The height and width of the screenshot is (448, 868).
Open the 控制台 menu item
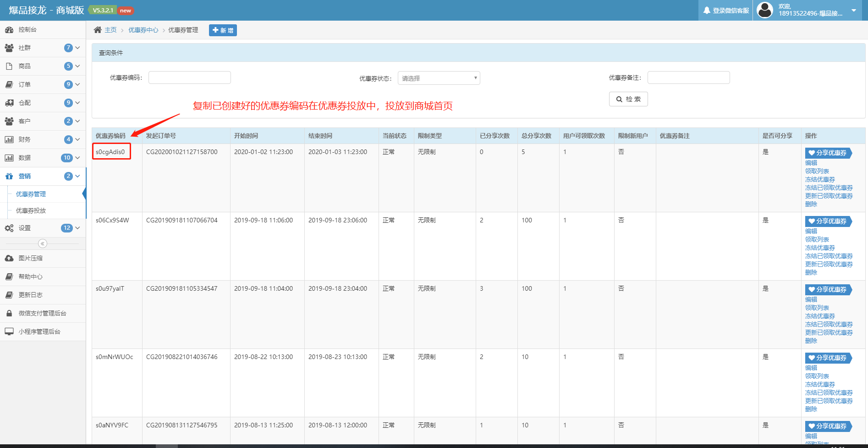point(43,30)
